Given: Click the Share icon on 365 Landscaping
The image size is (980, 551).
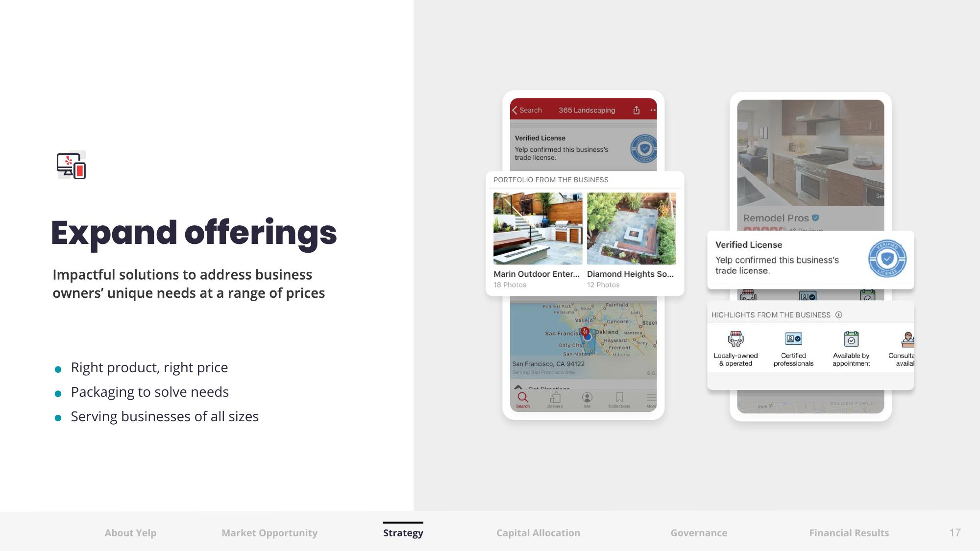Looking at the screenshot, I should pyautogui.click(x=637, y=110).
